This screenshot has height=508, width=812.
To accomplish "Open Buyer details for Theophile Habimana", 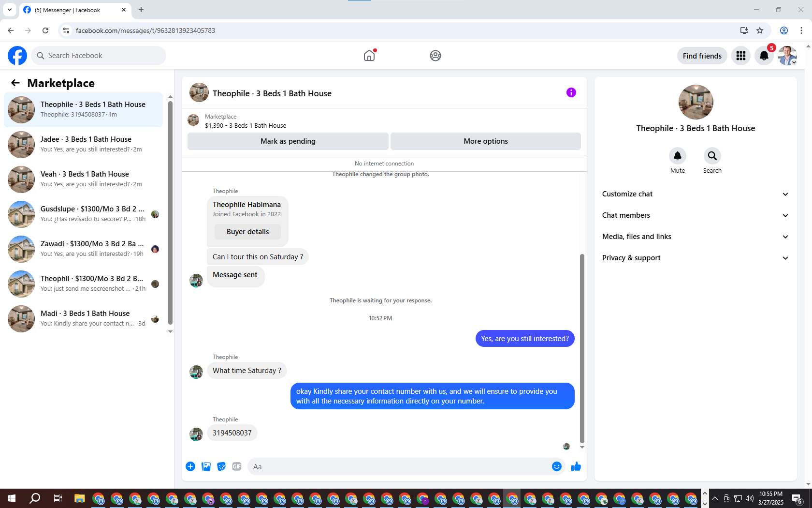I will pyautogui.click(x=247, y=232).
